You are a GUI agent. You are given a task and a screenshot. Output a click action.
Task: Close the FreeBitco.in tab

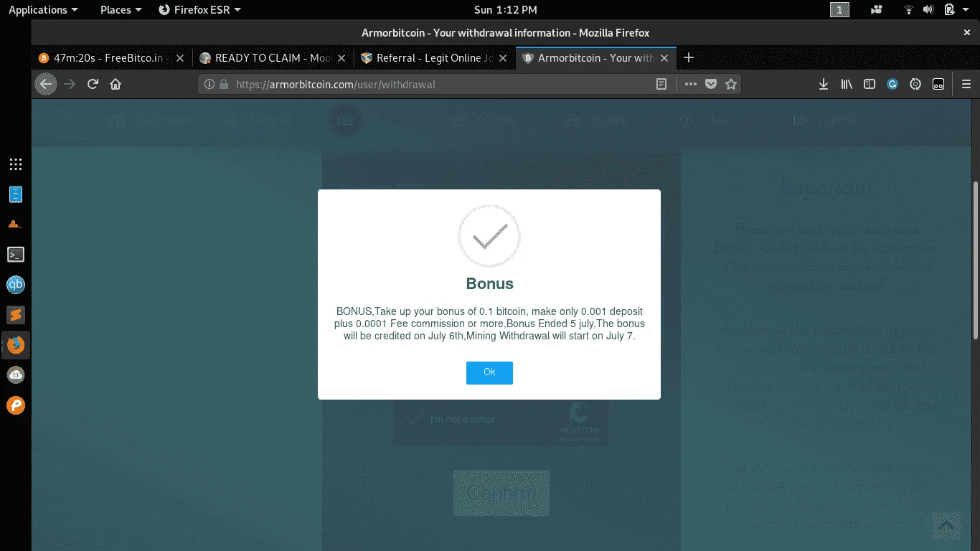click(179, 58)
